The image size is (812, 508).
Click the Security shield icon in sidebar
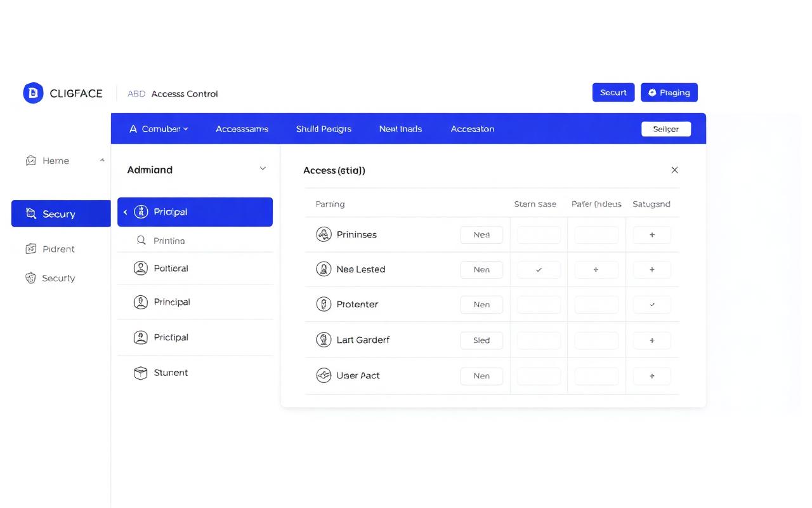click(30, 278)
